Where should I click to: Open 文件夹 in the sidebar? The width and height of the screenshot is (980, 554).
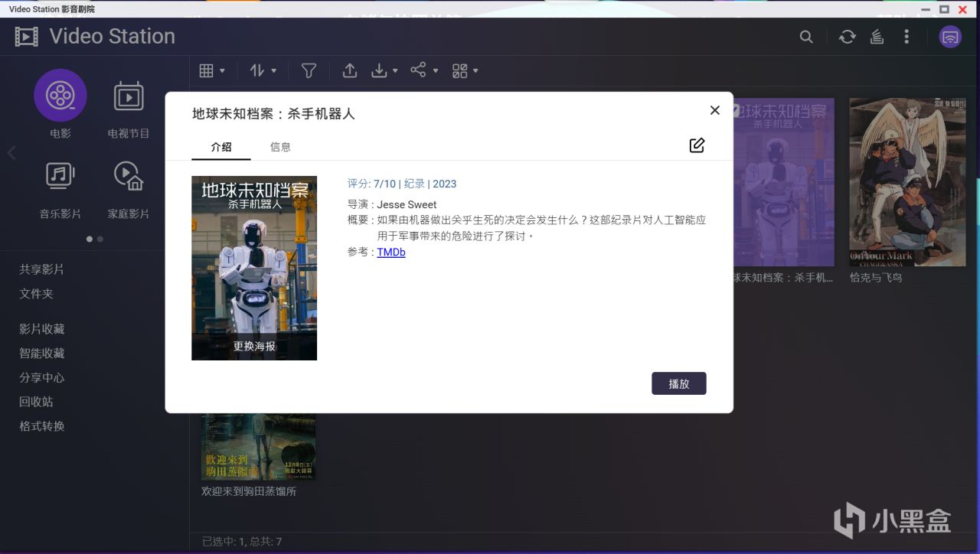coord(36,294)
